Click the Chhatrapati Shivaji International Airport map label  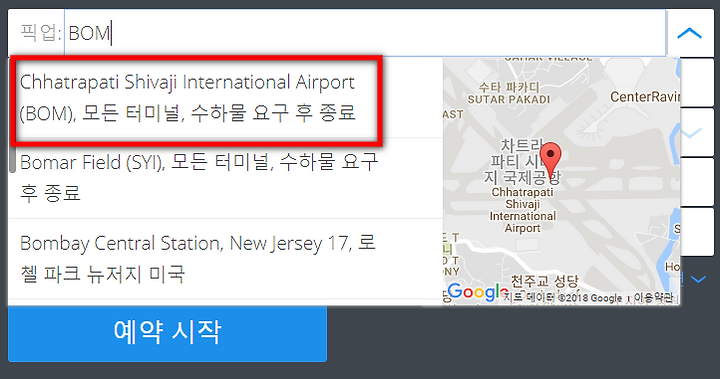[x=523, y=210]
